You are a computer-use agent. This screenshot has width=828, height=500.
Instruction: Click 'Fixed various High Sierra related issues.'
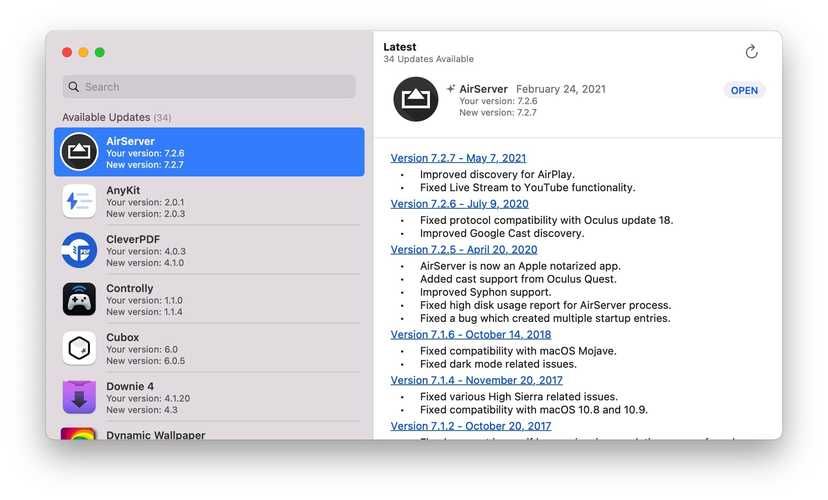coord(519,397)
